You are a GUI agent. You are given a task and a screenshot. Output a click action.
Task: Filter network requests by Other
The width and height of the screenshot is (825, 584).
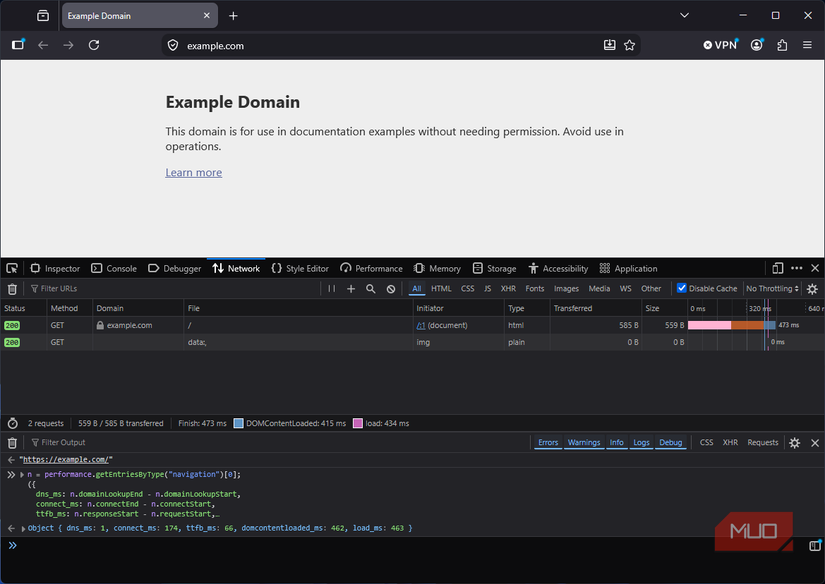tap(651, 288)
